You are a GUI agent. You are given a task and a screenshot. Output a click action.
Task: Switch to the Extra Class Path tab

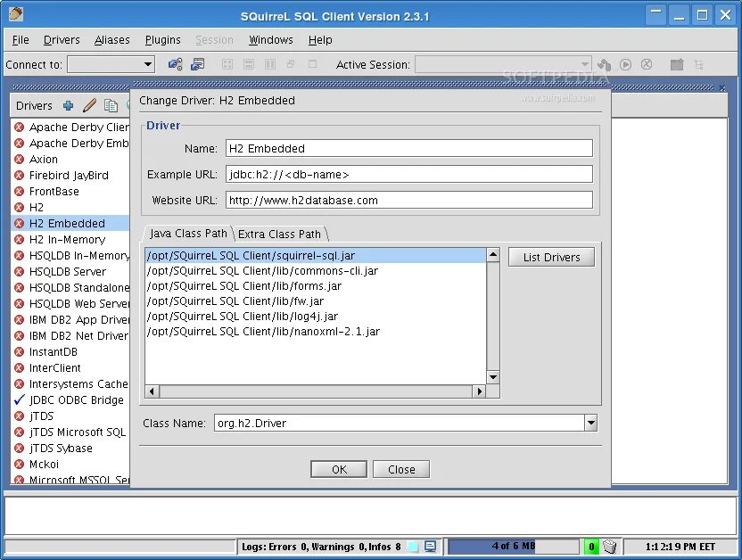(281, 234)
